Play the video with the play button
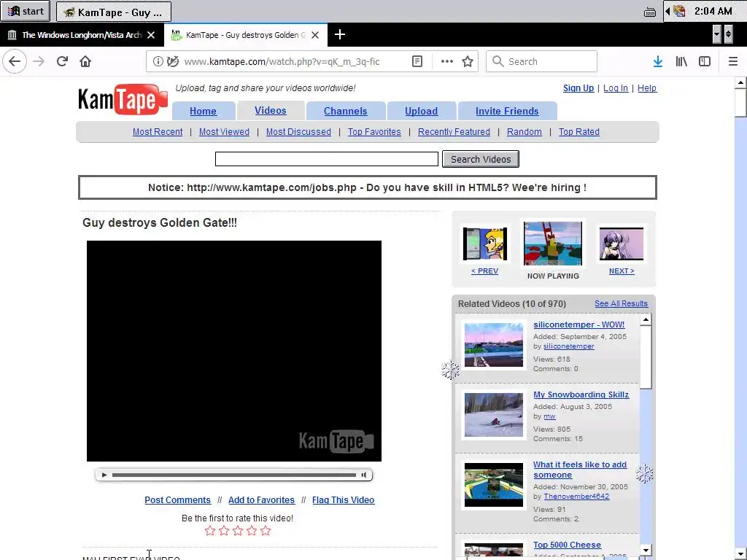 click(104, 475)
